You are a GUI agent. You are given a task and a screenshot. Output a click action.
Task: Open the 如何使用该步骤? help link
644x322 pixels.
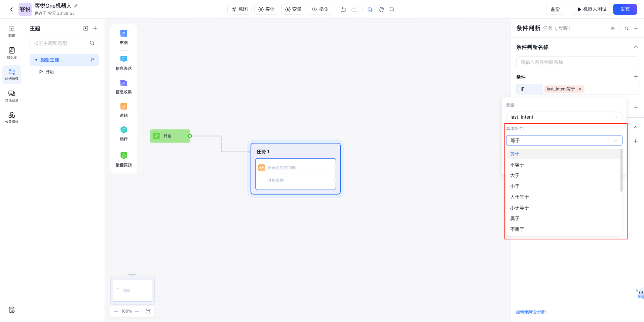(x=531, y=312)
